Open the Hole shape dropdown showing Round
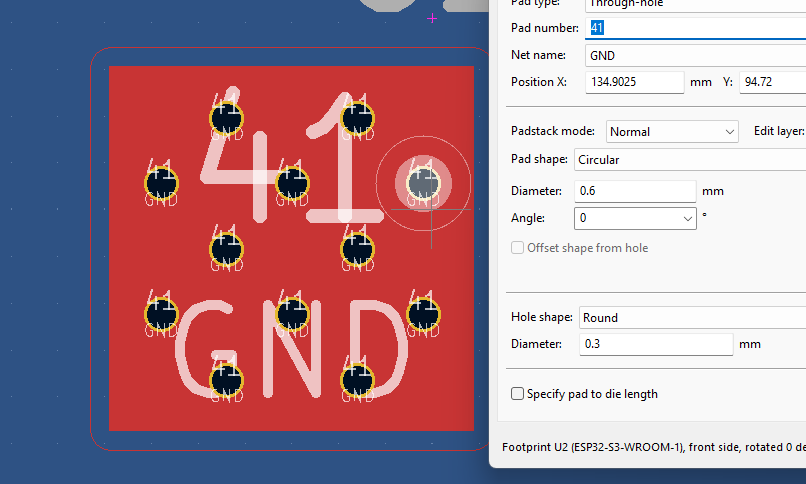Image resolution: width=806 pixels, height=484 pixels. (690, 318)
